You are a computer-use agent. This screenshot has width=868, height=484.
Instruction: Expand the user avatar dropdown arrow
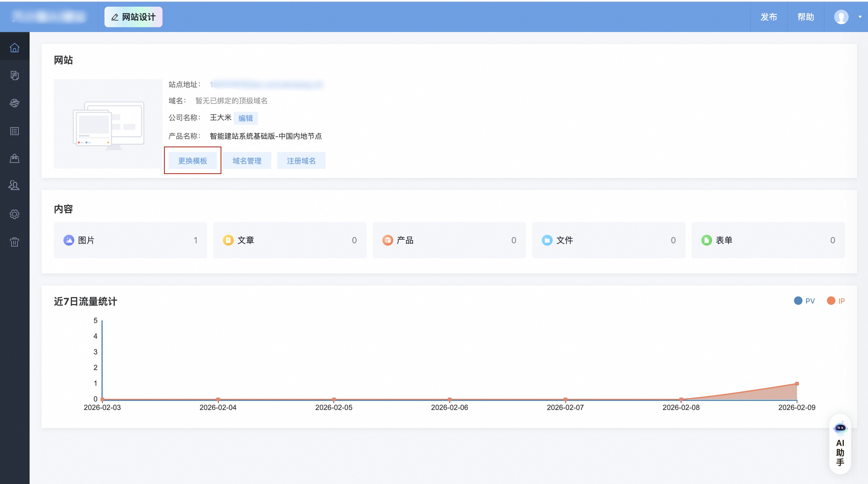click(860, 17)
